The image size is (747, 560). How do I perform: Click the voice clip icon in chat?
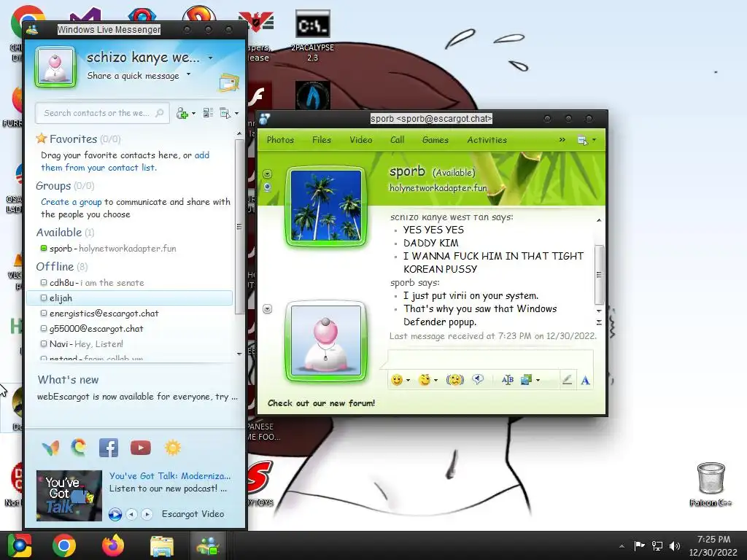point(478,379)
